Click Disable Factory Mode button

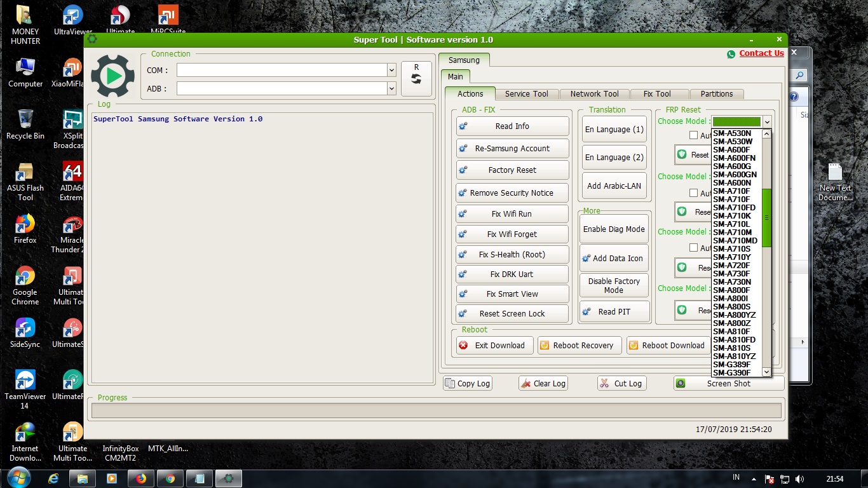pos(614,286)
